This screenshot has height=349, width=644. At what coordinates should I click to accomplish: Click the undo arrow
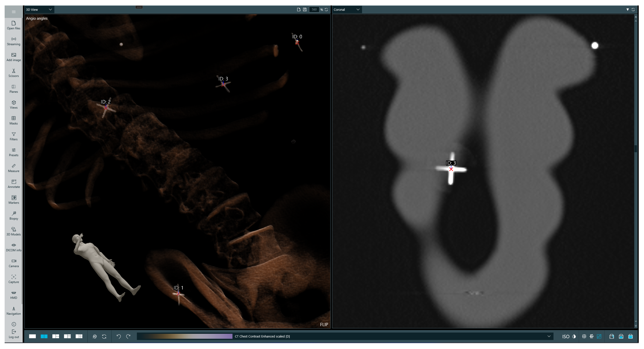[119, 337]
